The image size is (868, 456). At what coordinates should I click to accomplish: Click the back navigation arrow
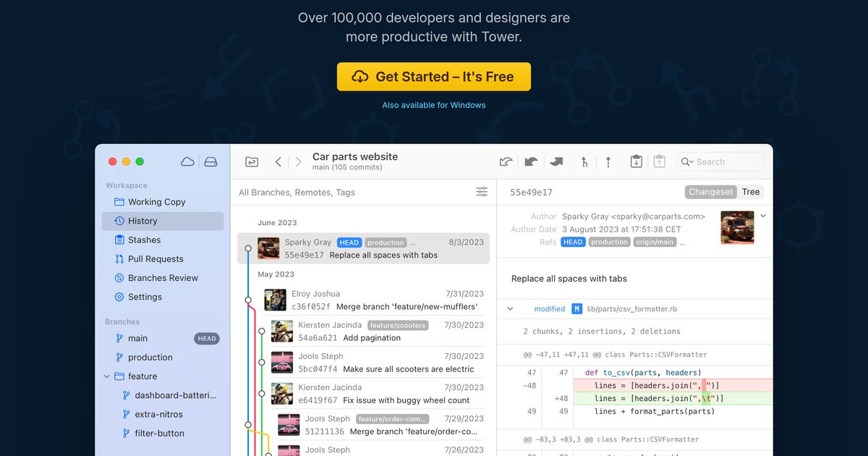[278, 161]
